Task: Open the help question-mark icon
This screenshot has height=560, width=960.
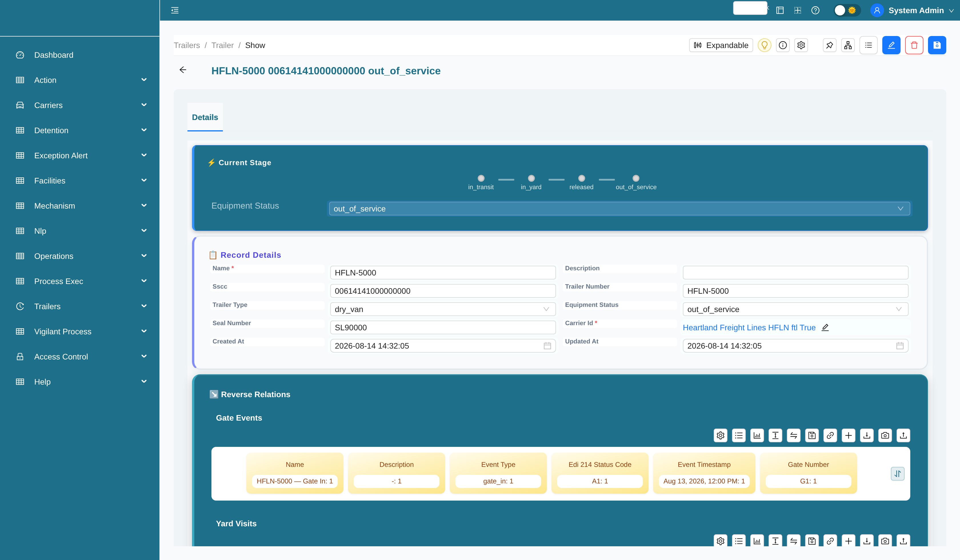Action: [815, 10]
